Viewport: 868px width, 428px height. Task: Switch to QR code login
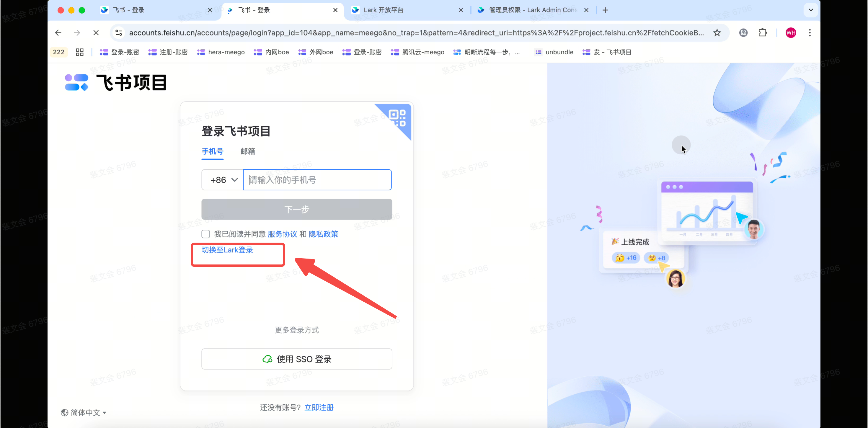(x=398, y=118)
